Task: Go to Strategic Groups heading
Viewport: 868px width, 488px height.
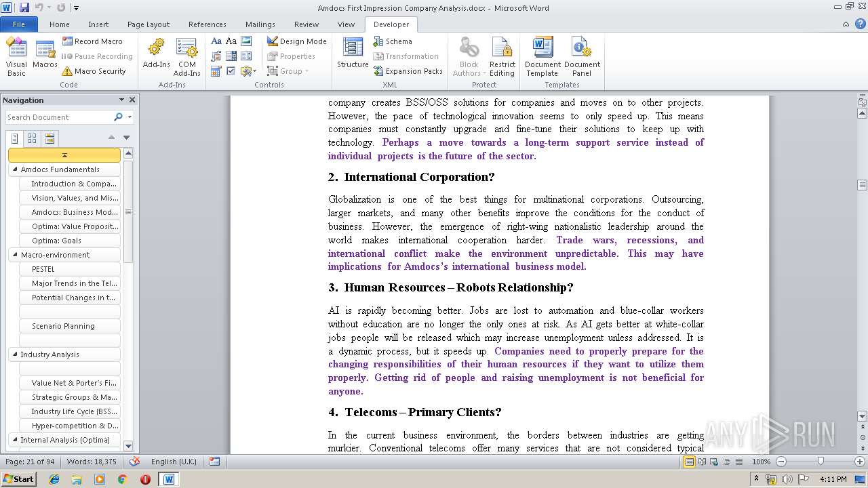Action: 70,397
